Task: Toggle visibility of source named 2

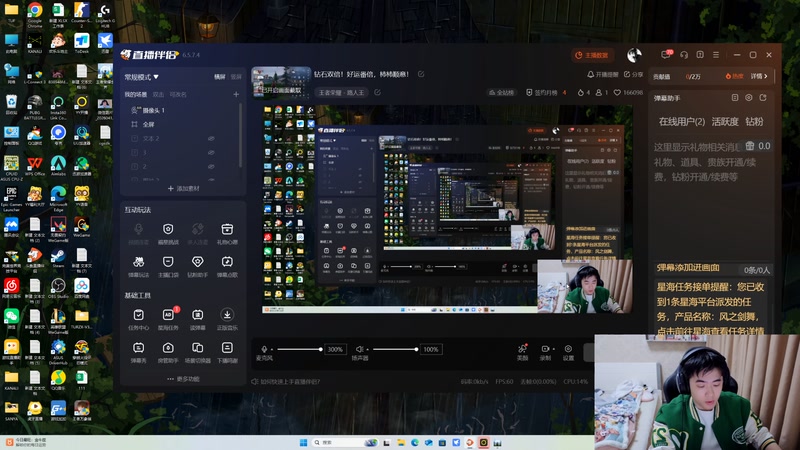Action: pyautogui.click(x=211, y=166)
